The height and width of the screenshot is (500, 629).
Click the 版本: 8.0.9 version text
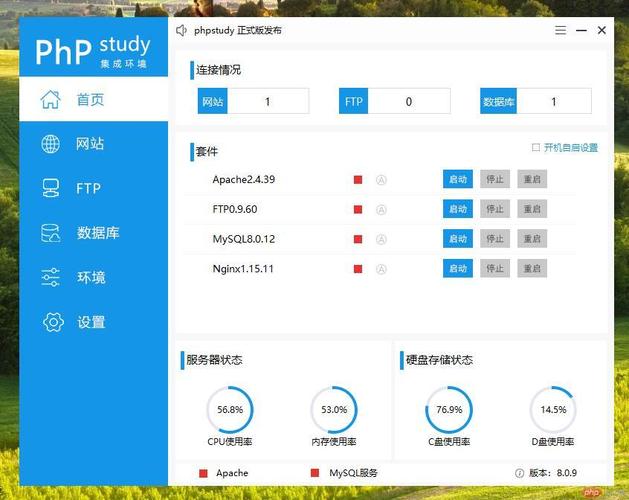click(x=553, y=473)
